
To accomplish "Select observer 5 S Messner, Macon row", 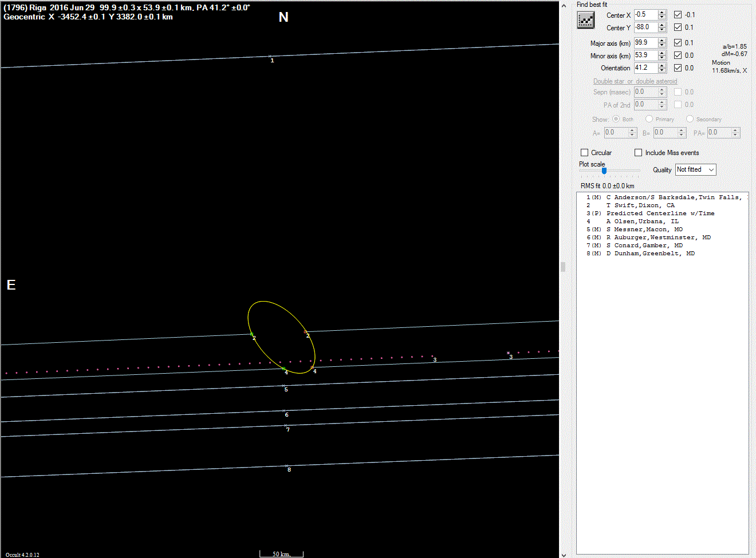I will pos(663,229).
